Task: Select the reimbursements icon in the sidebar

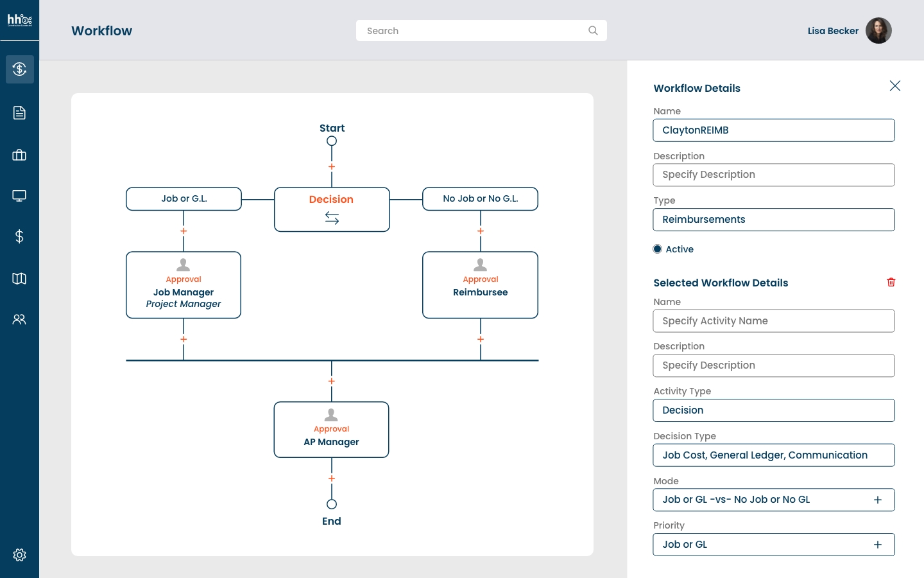Action: click(x=19, y=69)
